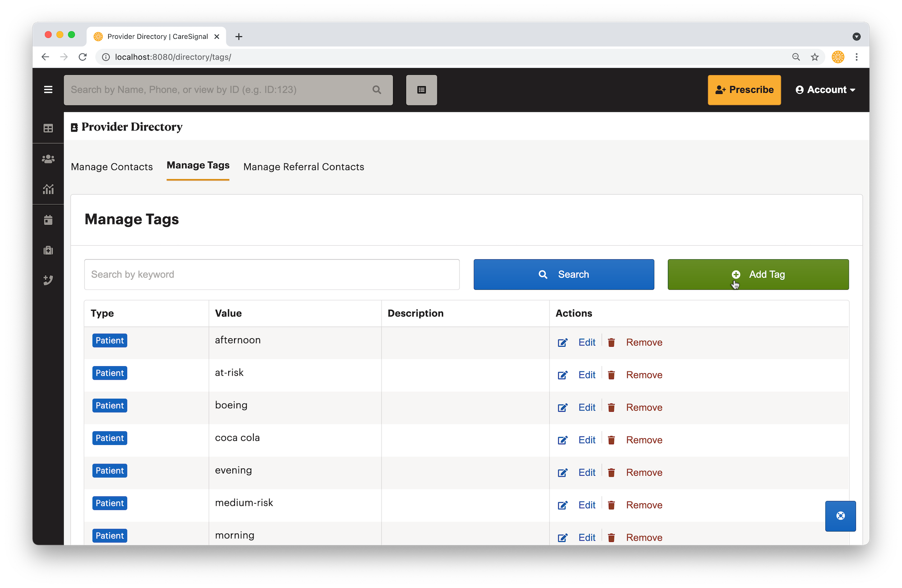Open the browser tab list dropdown arrow
This screenshot has height=588, width=902.
[x=856, y=37]
